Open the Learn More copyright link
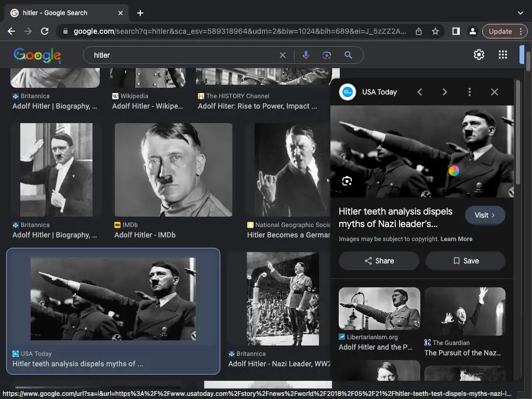 [x=456, y=239]
